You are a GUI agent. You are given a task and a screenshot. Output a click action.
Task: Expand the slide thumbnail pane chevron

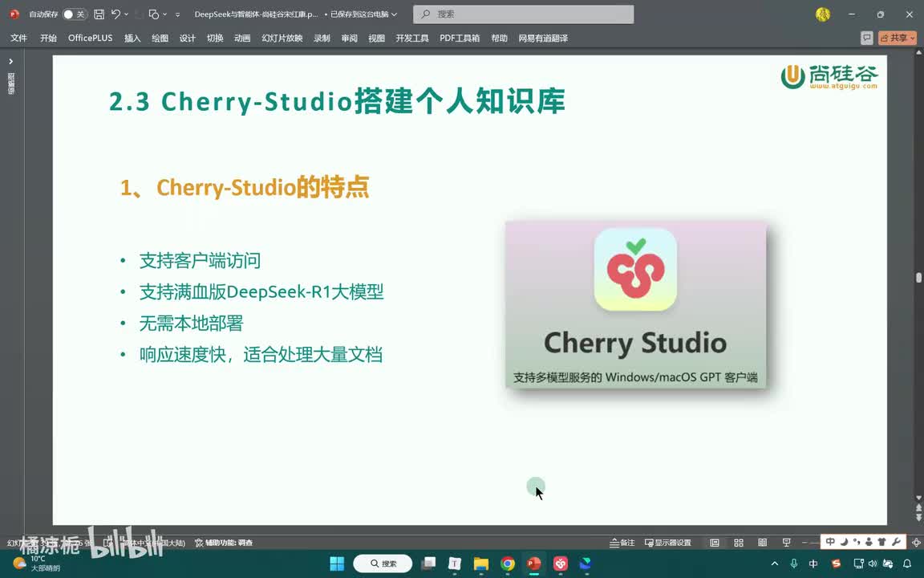pos(10,61)
